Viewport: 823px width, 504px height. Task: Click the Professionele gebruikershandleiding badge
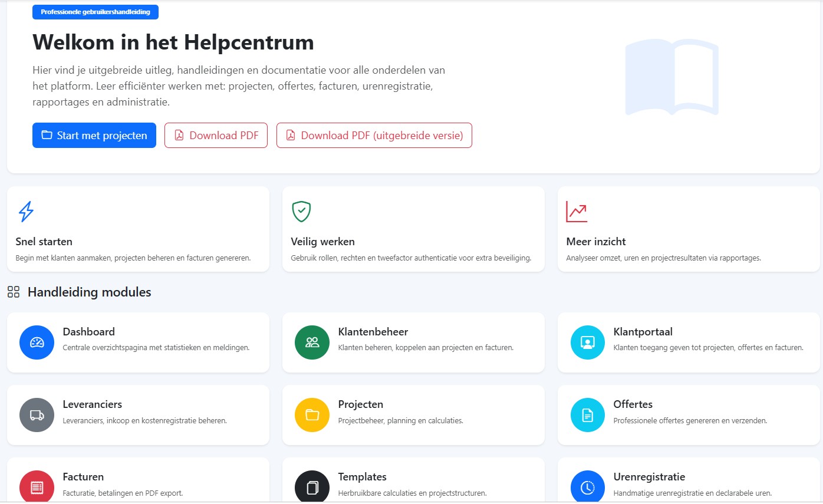click(96, 12)
